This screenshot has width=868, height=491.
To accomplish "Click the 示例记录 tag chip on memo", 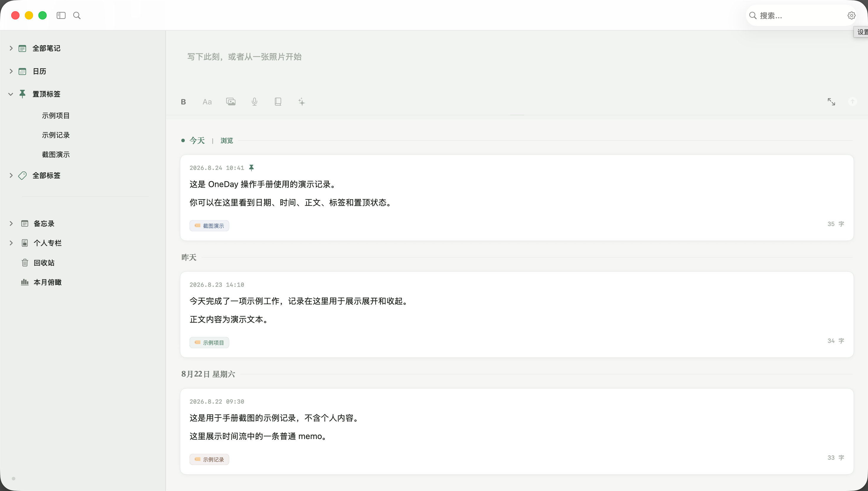I will [209, 459].
